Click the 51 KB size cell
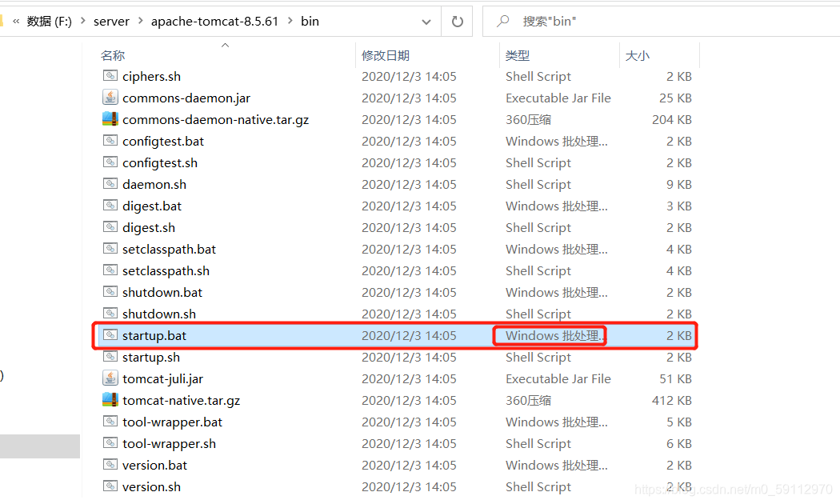 pos(675,378)
